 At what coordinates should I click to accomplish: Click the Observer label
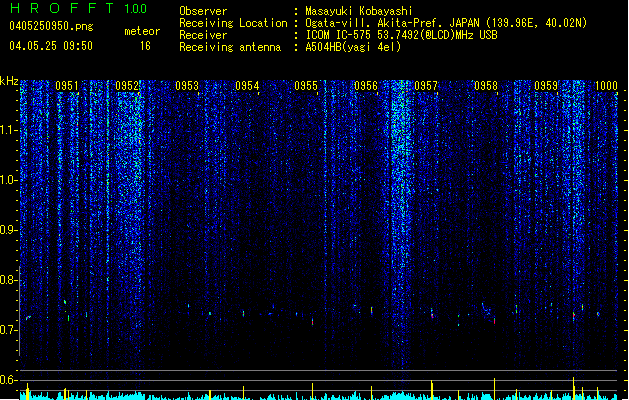[203, 11]
